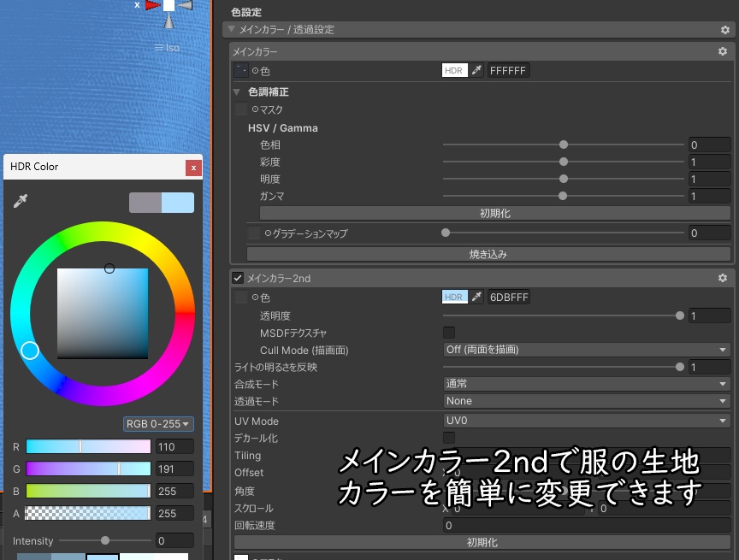Click ガンマ slider handle
739x560 pixels.
point(563,196)
